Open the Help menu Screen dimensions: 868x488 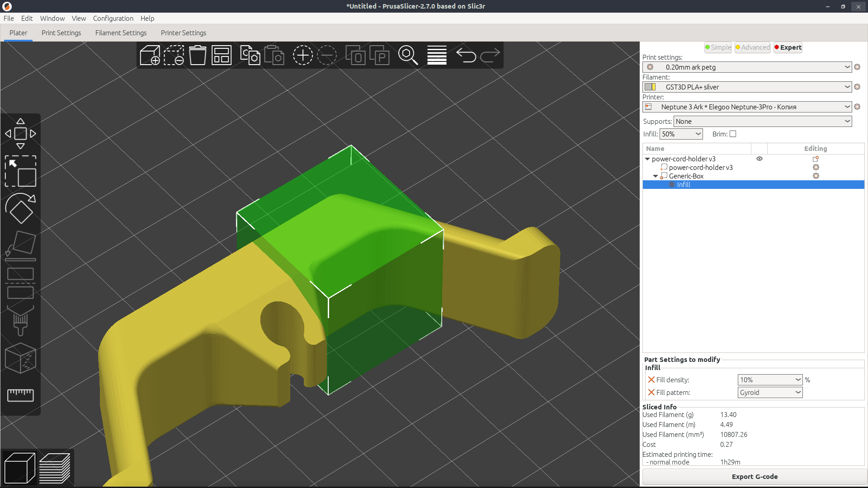147,19
